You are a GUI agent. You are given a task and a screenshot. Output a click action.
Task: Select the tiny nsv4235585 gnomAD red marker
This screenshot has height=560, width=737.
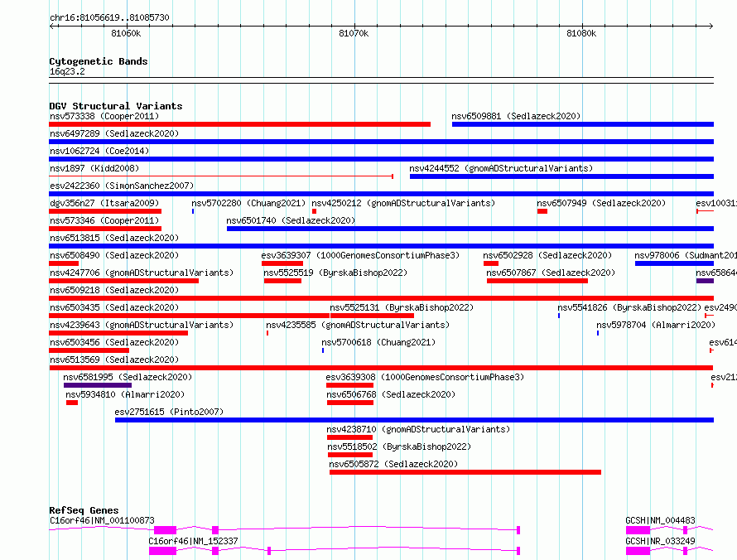click(267, 333)
